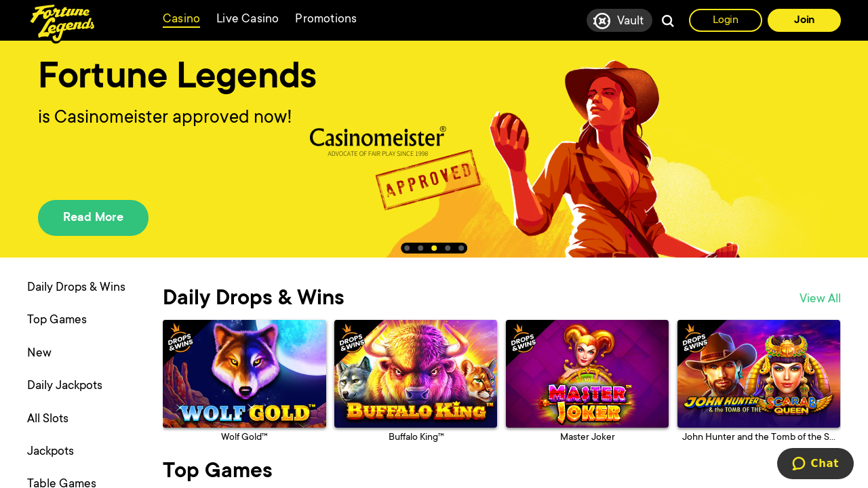Screen dimensions: 868x488
Task: Open the Chat bubble widget
Action: (815, 464)
